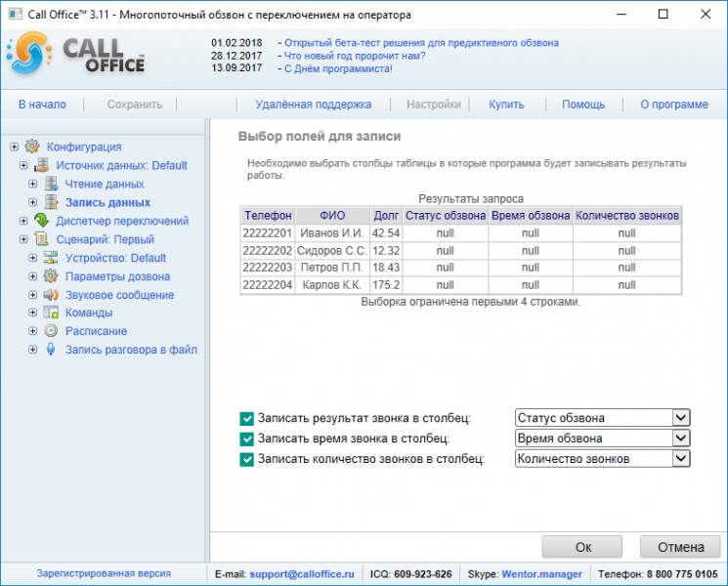The width and height of the screenshot is (728, 586).
Task: Expand the Расписание node
Action: pyautogui.click(x=33, y=331)
